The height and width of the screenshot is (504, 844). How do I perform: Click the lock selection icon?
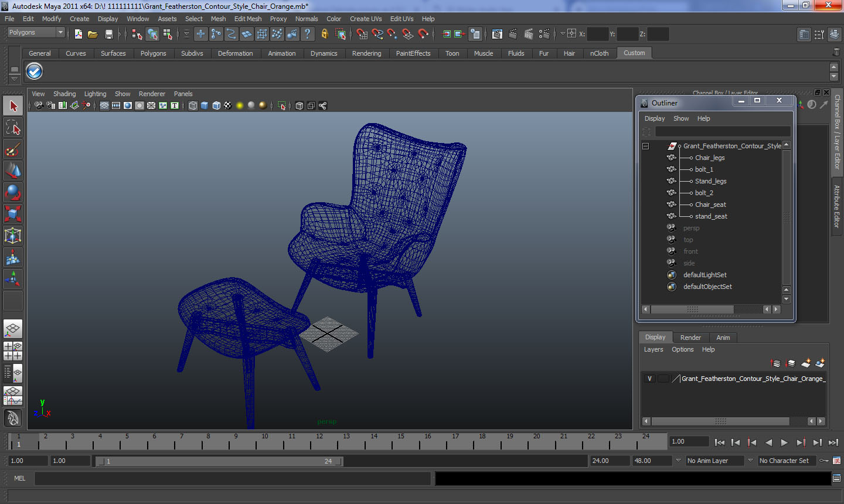click(x=324, y=34)
